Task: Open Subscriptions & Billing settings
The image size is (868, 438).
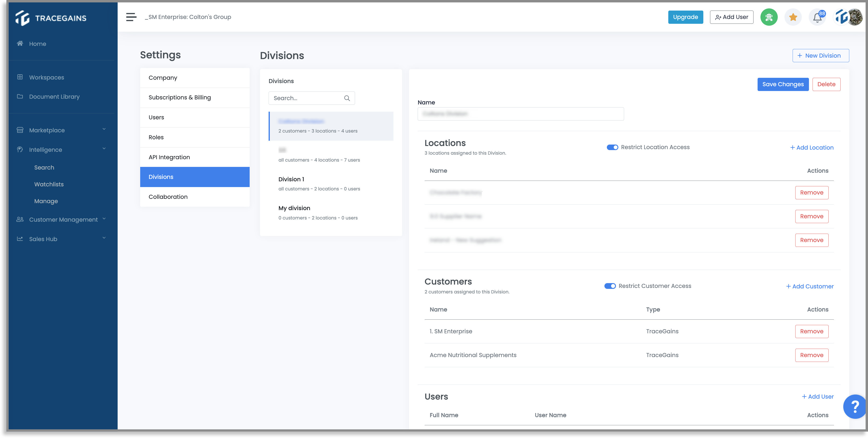Action: (195, 97)
